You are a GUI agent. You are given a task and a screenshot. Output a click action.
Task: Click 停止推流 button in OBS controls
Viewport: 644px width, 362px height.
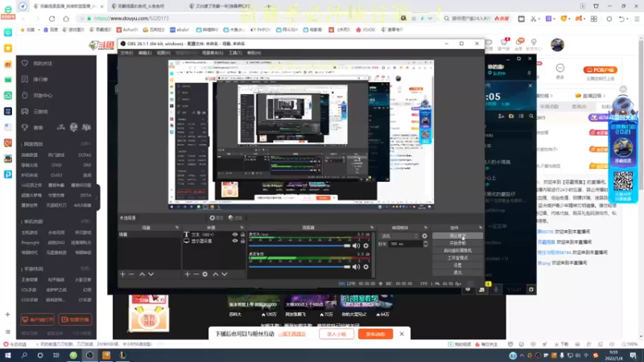(x=457, y=236)
